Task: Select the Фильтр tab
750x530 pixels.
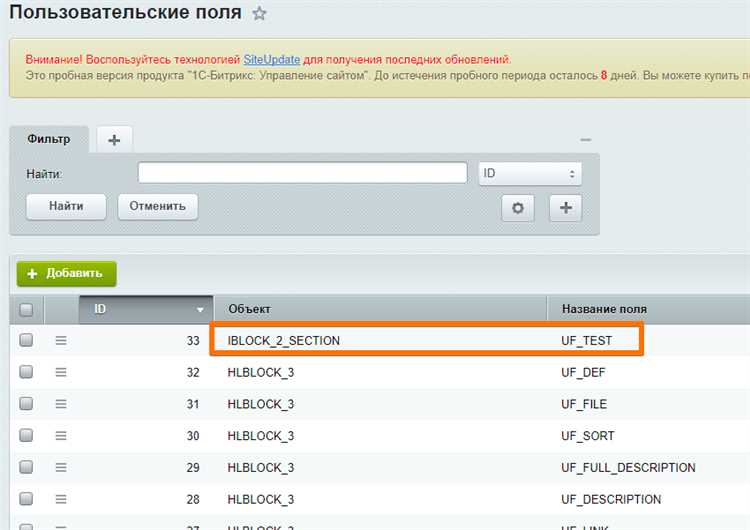Action: tap(49, 139)
